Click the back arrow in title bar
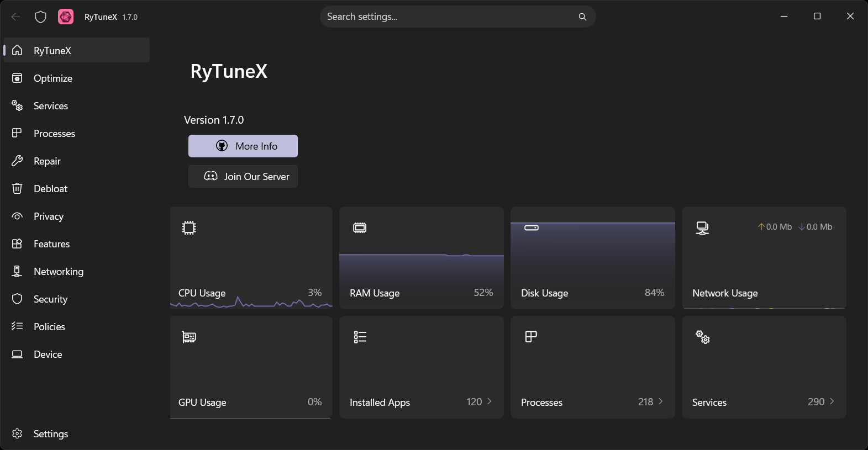Image resolution: width=868 pixels, height=450 pixels. click(15, 17)
